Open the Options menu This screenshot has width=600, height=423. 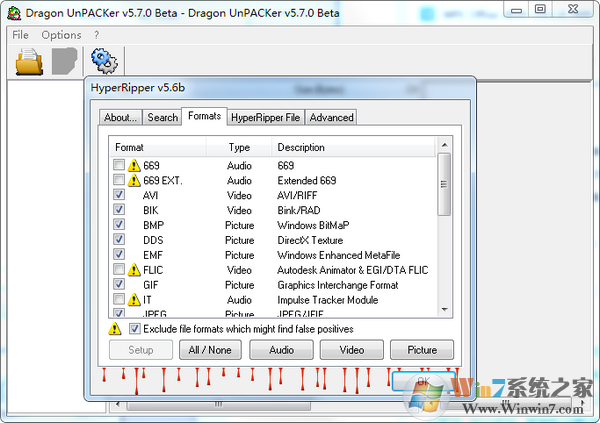click(61, 35)
